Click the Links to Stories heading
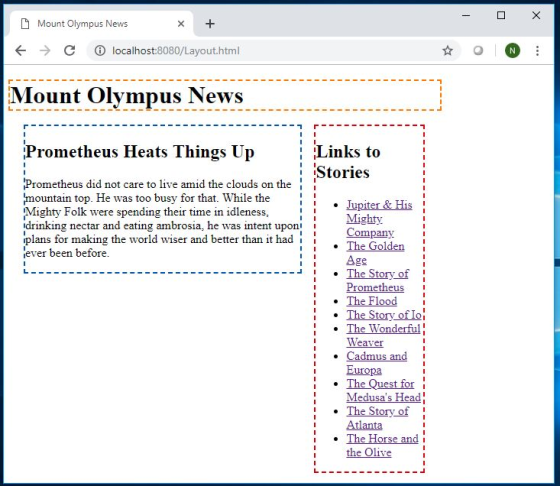 (x=348, y=162)
